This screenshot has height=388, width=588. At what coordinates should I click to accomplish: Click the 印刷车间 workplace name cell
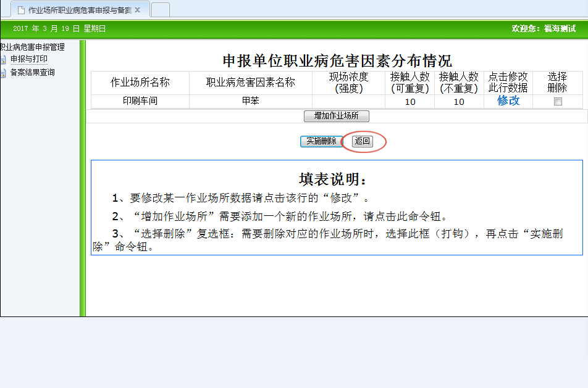(140, 101)
